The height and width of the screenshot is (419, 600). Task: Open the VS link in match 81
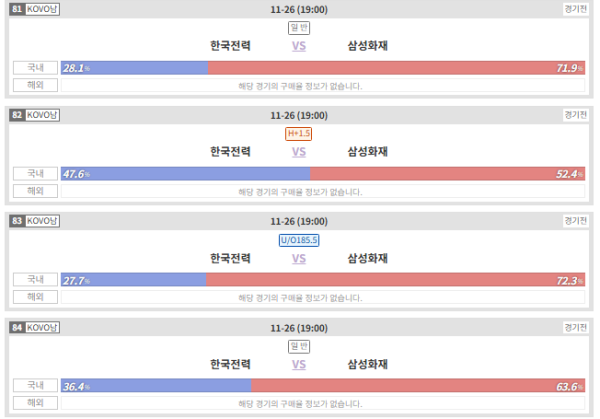(x=299, y=46)
